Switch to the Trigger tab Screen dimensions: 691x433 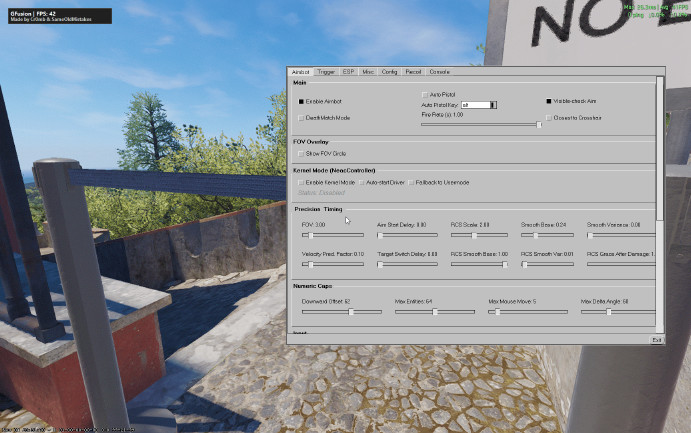326,72
